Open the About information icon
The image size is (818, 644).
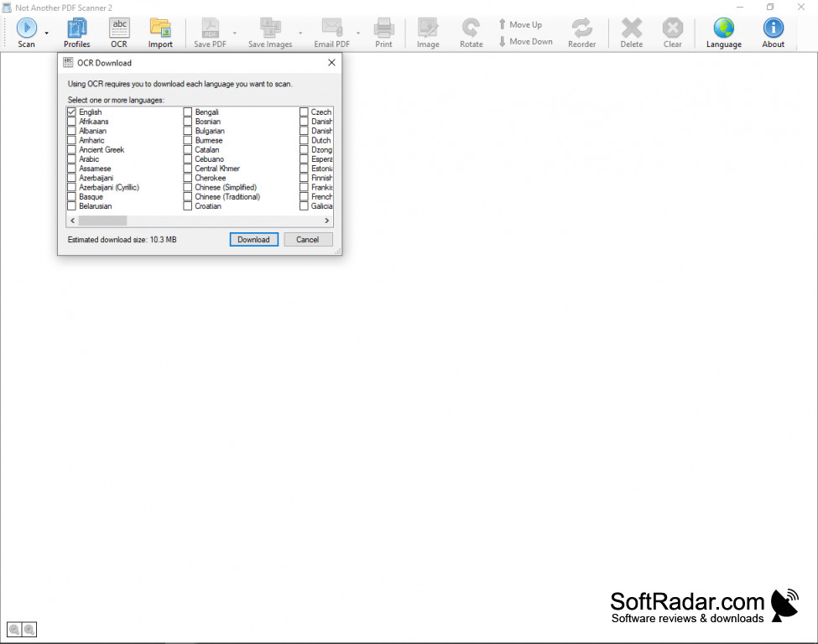774,33
